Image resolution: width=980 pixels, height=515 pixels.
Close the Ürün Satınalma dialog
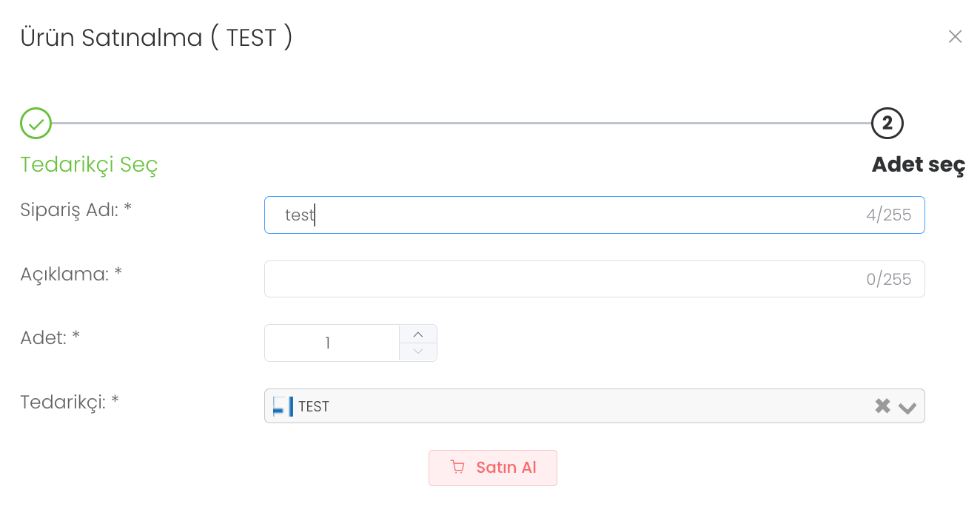[x=955, y=37]
